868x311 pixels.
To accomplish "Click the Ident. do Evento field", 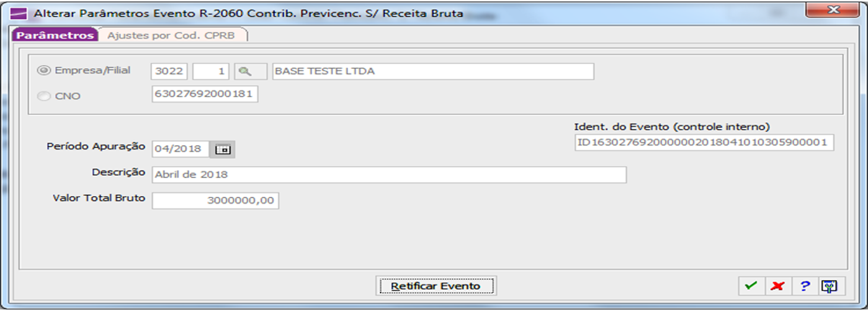I will click(x=704, y=143).
